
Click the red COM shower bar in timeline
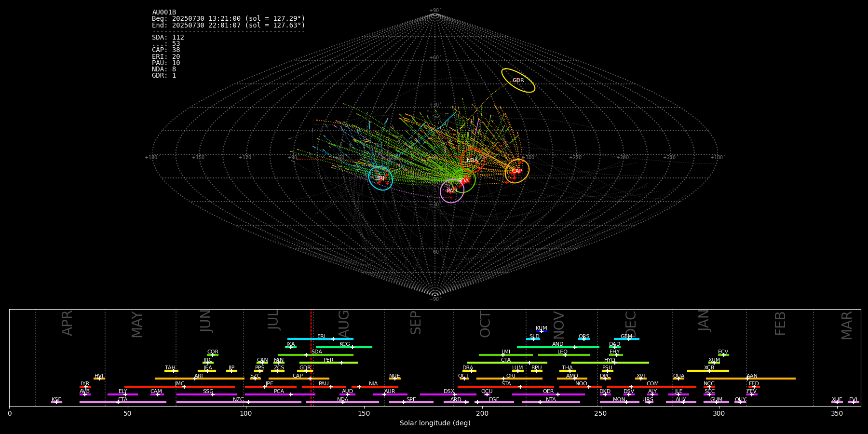[x=651, y=386]
